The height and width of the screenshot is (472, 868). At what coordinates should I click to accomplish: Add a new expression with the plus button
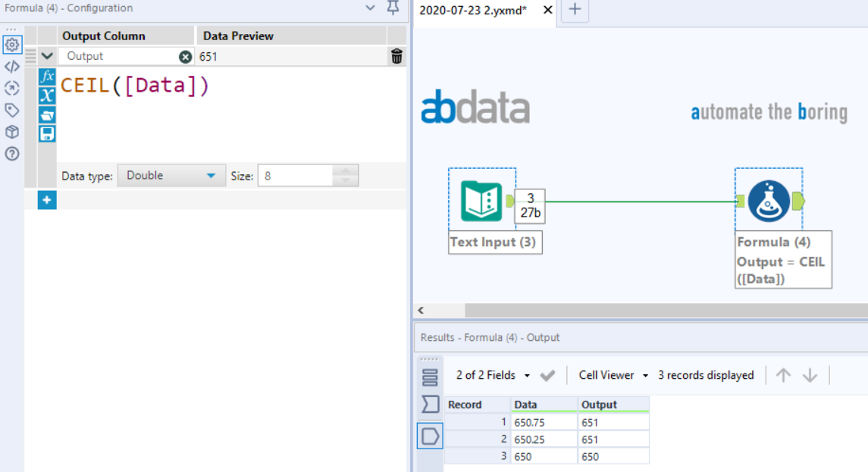click(x=45, y=199)
